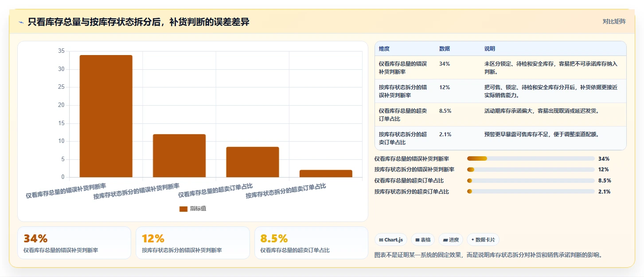Click description starting 把可售、锁定、待检
644x277 pixels.
click(551, 91)
